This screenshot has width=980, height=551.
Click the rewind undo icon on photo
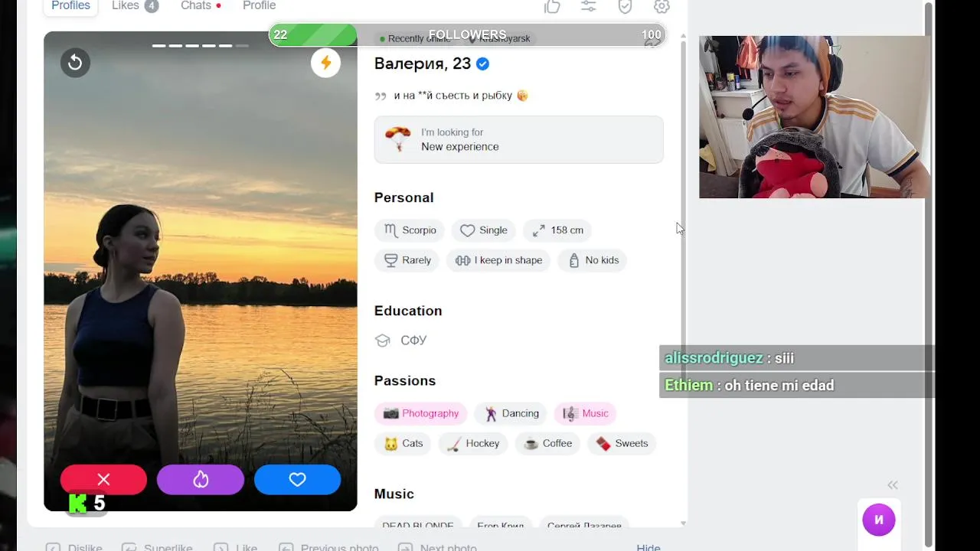pyautogui.click(x=75, y=63)
